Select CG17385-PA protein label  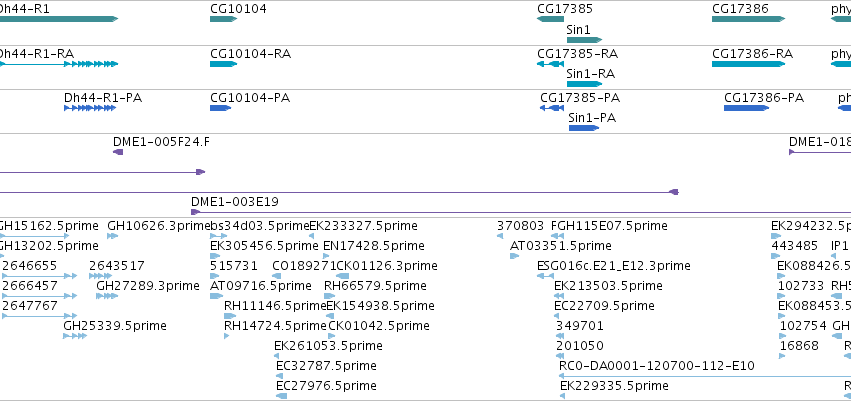point(580,98)
